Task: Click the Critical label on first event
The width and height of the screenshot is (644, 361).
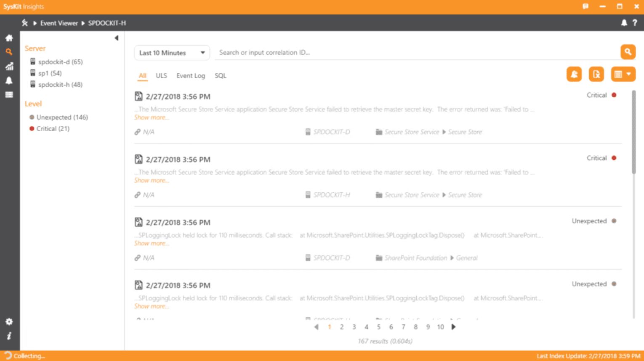Action: 596,95
